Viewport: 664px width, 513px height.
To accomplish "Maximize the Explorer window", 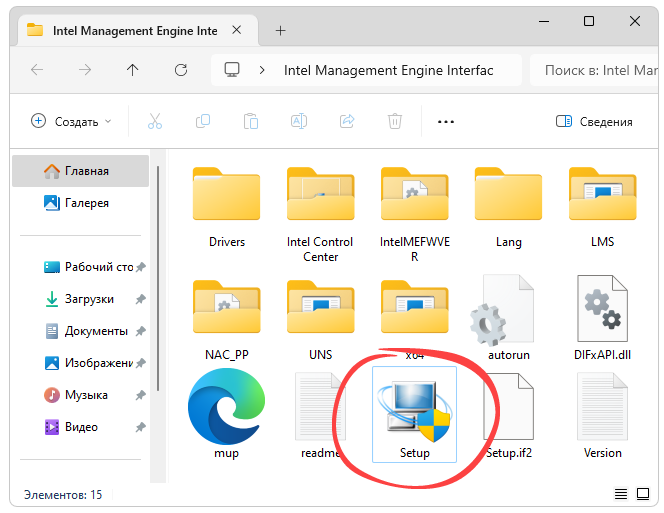I will tap(589, 21).
